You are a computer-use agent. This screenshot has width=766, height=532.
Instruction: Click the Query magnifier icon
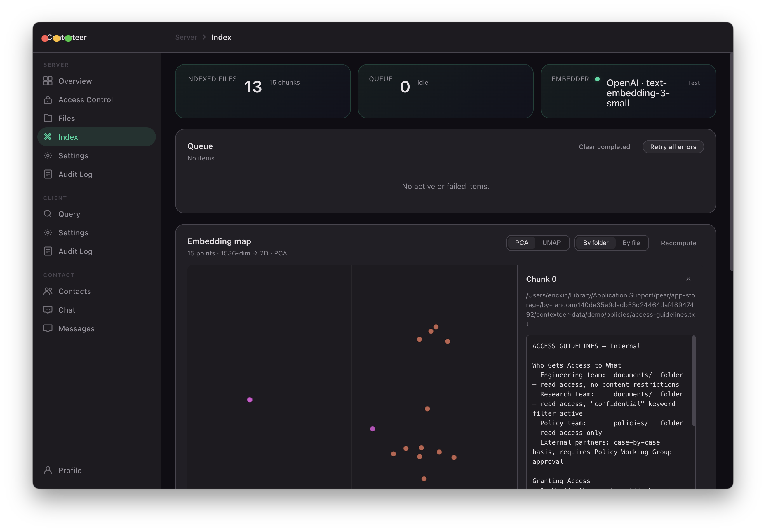point(48,214)
